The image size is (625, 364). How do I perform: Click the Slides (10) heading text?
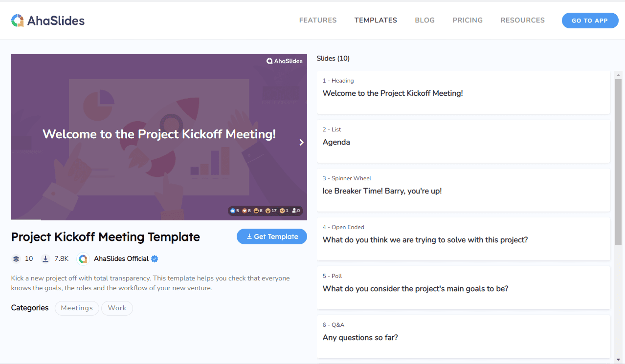(333, 59)
